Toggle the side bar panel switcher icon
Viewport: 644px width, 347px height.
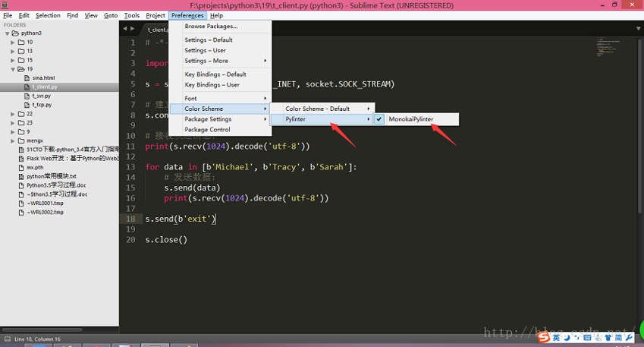coord(8,339)
